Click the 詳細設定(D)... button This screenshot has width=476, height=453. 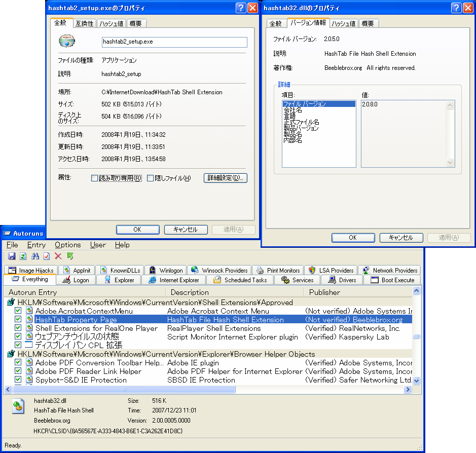tap(225, 178)
